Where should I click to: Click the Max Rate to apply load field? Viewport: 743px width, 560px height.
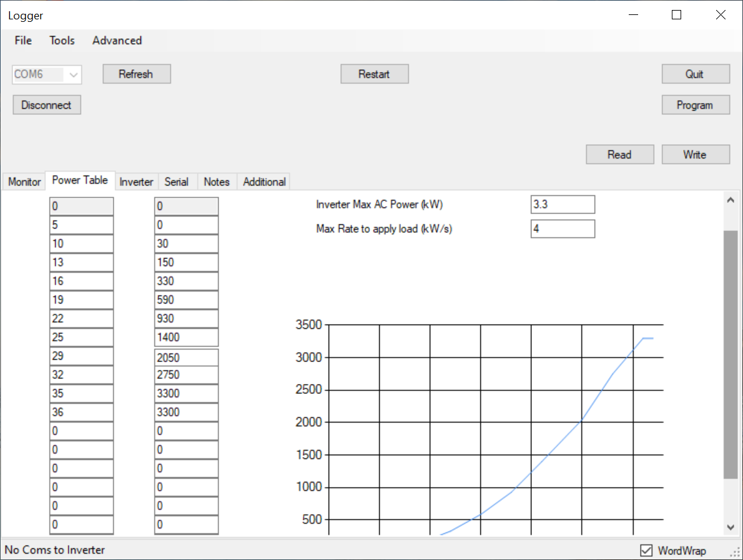(x=562, y=229)
